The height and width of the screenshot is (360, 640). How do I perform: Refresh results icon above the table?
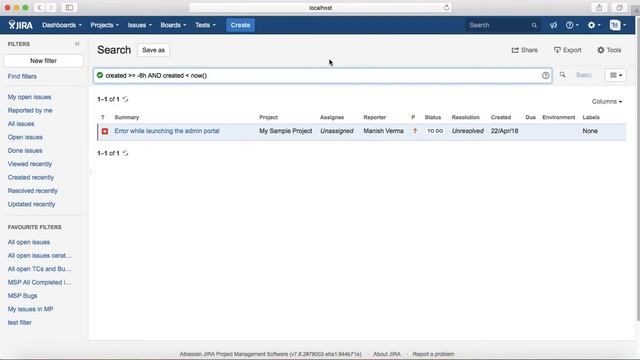click(x=125, y=99)
